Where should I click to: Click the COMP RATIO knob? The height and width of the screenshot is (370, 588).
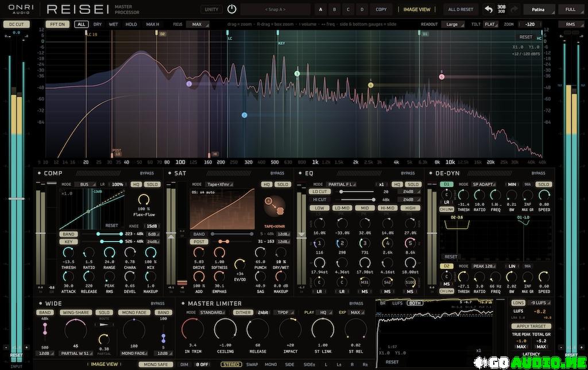[x=89, y=253]
